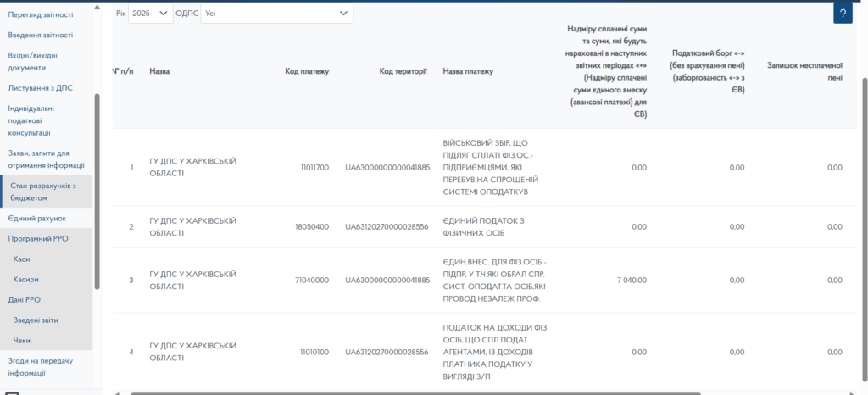The image size is (868, 395).
Task: Open the Рік year dropdown
Action: 151,14
